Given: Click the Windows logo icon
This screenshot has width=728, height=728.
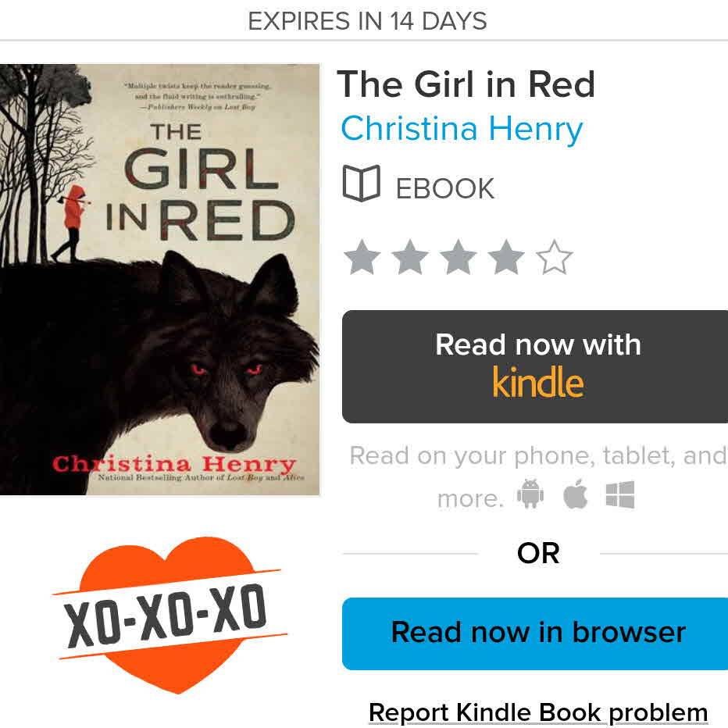Looking at the screenshot, I should pyautogui.click(x=620, y=494).
